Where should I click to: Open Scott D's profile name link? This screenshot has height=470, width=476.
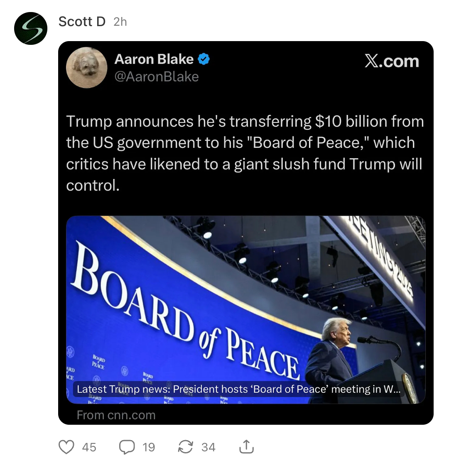pos(82,22)
